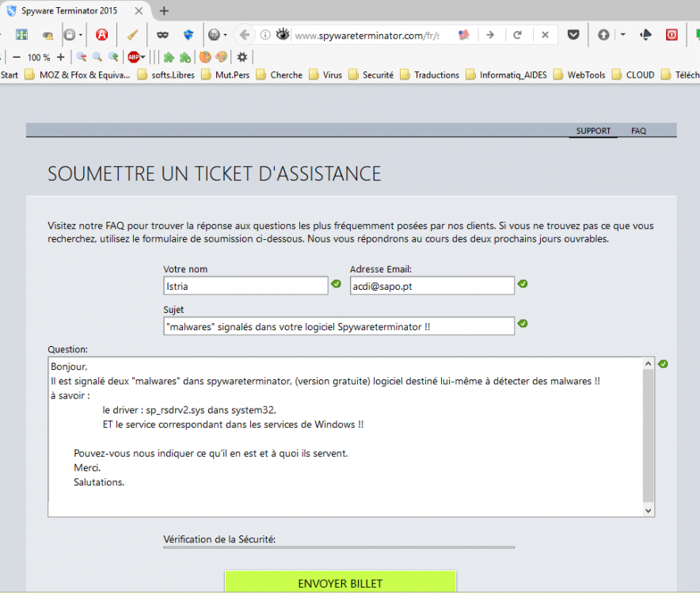Click the site information icon in address bar

pyautogui.click(x=265, y=35)
